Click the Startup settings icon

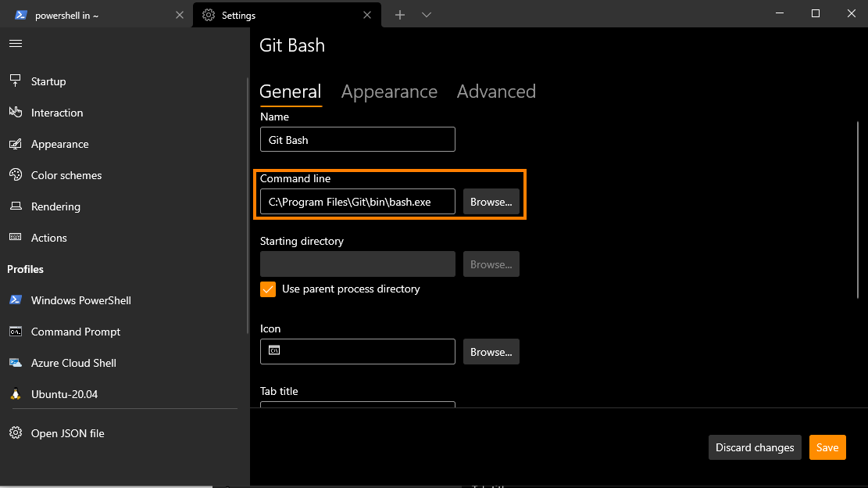pos(16,81)
